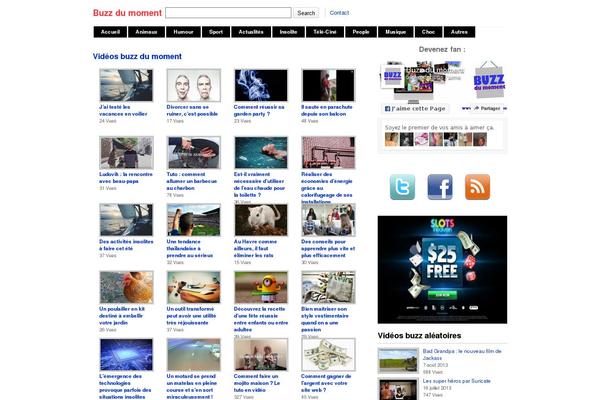Open the blue circuit technologies thumbnail
Viewport: 600px width, 400px height.
point(126,354)
